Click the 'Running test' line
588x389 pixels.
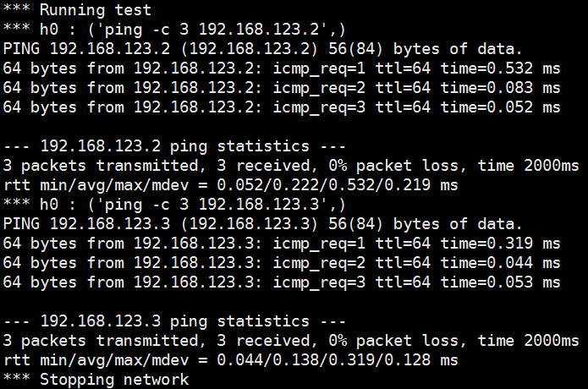click(x=77, y=10)
